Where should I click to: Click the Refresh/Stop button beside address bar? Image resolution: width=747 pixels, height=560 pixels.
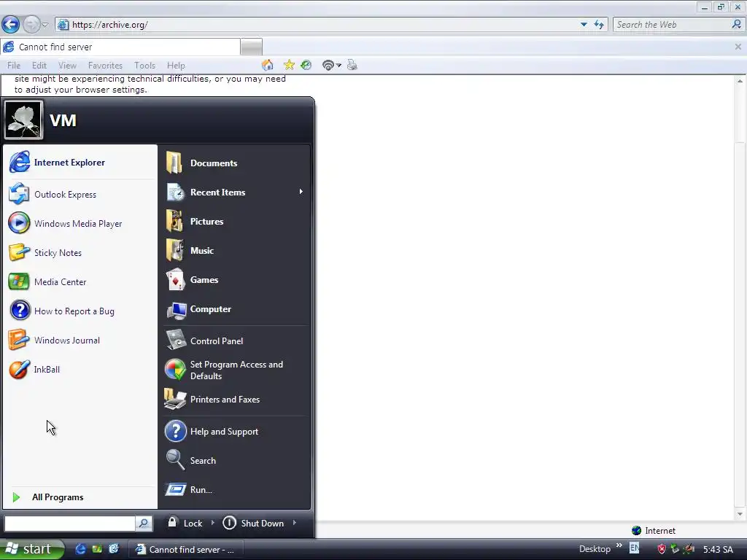click(599, 24)
